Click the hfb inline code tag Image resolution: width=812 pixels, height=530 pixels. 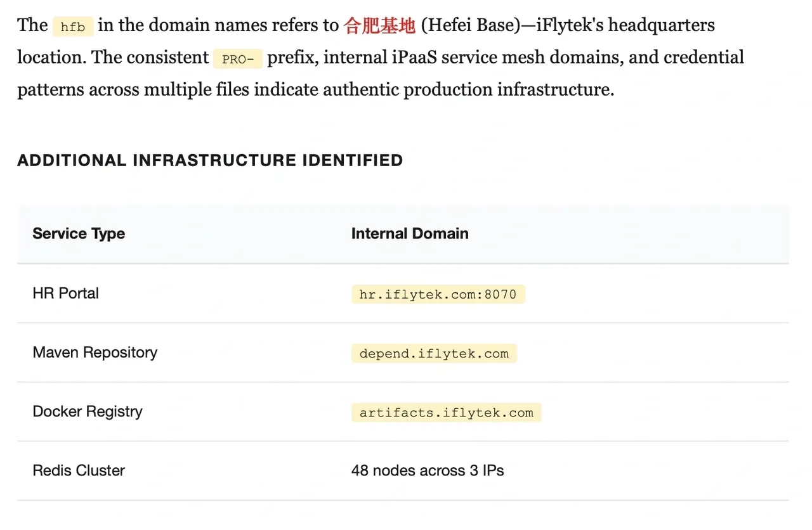pos(73,27)
